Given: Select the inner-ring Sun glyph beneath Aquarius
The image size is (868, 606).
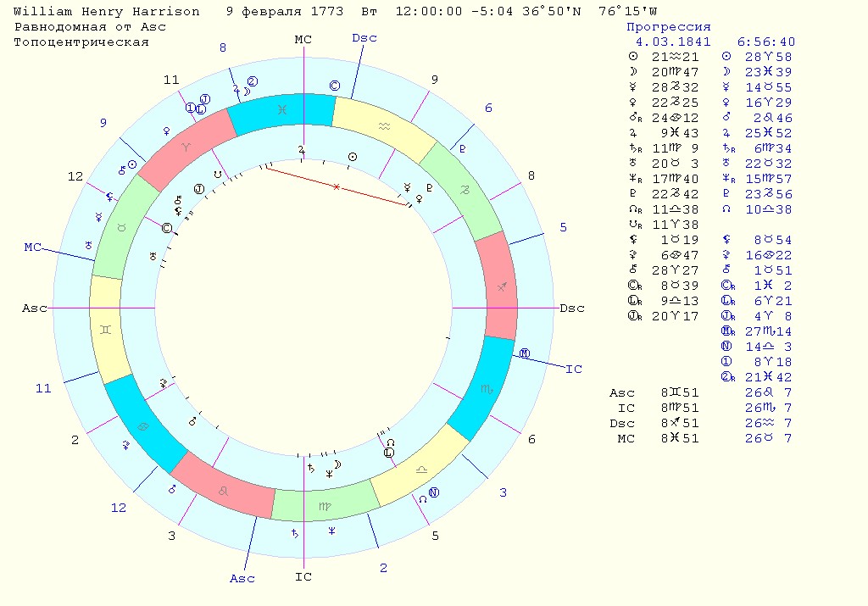Looking at the screenshot, I should pos(352,157).
